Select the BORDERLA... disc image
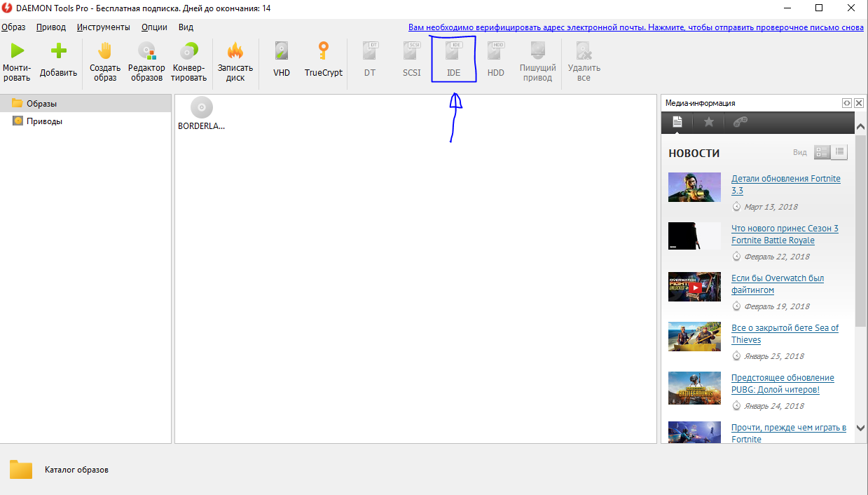 (x=202, y=114)
